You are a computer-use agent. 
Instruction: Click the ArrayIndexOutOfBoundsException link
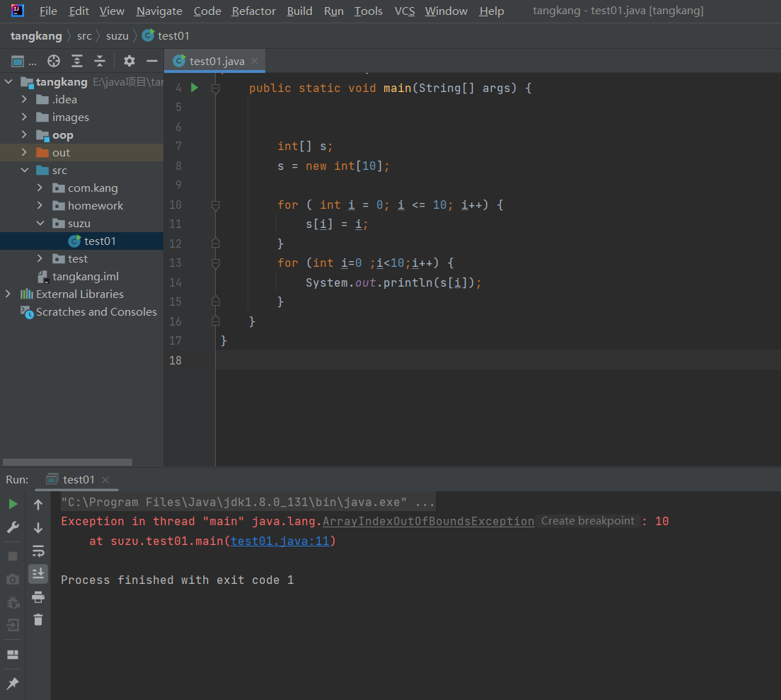(429, 521)
